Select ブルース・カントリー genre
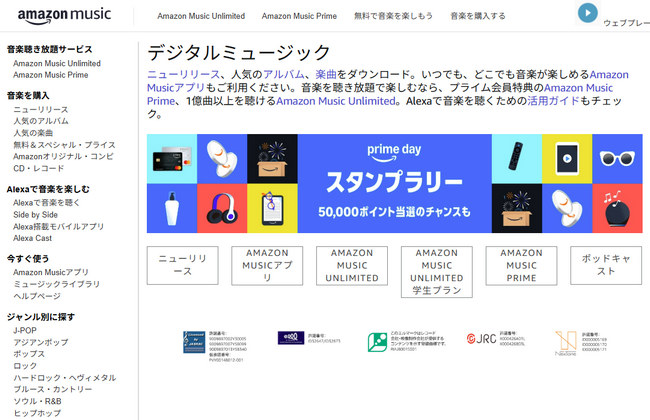 coord(53,389)
